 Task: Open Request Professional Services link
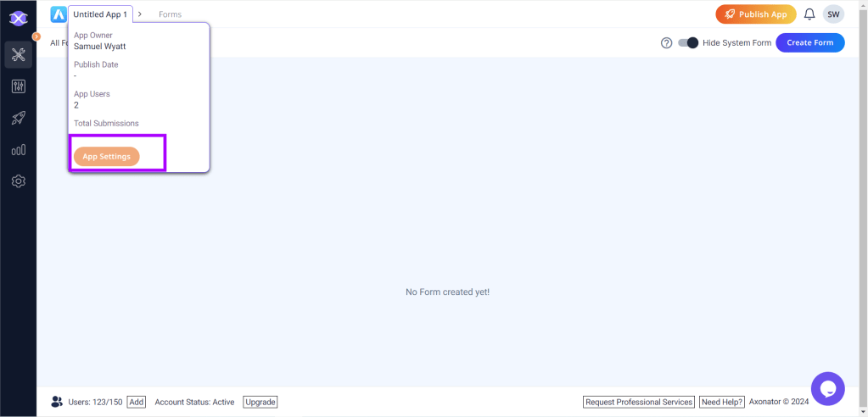click(x=639, y=402)
